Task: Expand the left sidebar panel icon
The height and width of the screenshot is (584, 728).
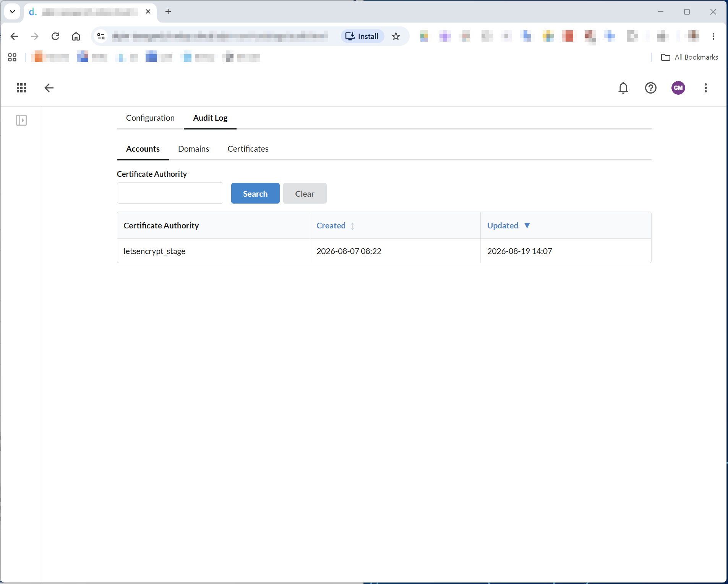Action: click(21, 120)
